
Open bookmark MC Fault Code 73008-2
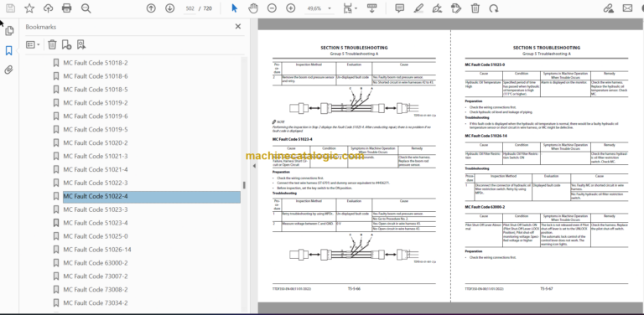(96, 290)
